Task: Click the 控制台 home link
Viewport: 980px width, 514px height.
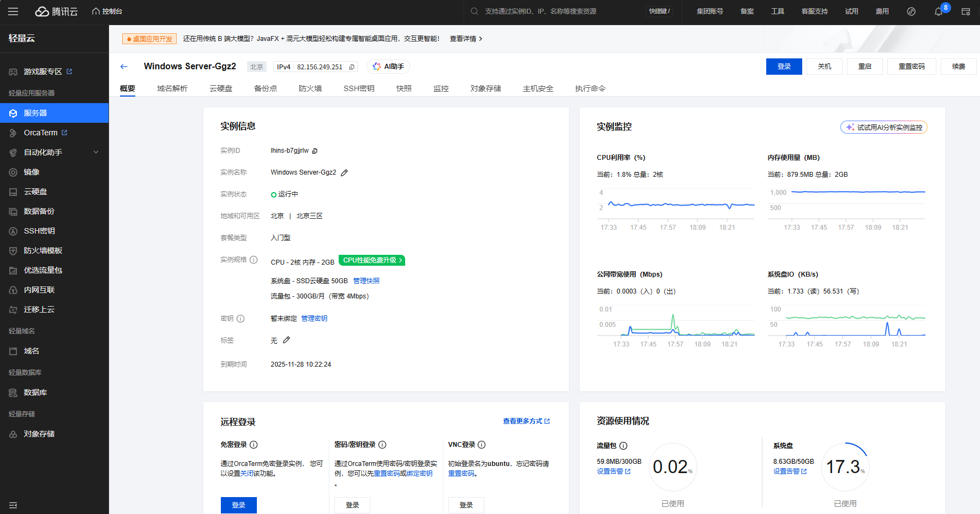Action: (x=107, y=11)
